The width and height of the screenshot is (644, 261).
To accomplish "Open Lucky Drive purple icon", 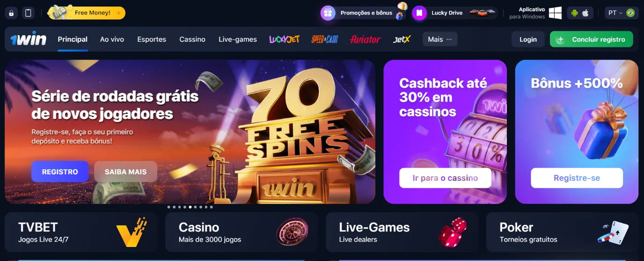I will [x=419, y=13].
